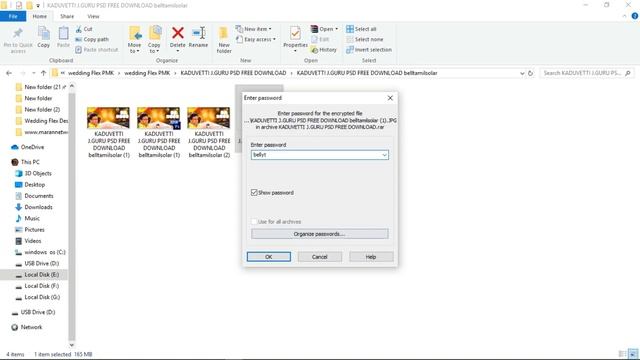Click the red Delete icon
The width and height of the screenshot is (640, 360).
pos(178,33)
